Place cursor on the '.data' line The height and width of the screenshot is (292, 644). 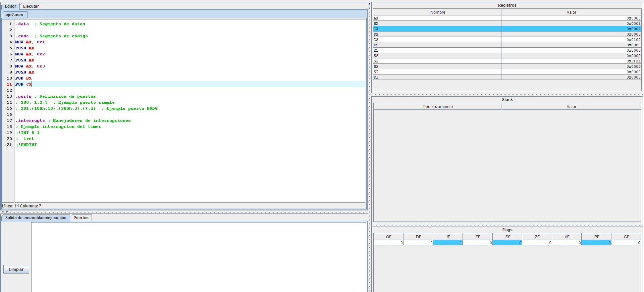pos(50,24)
